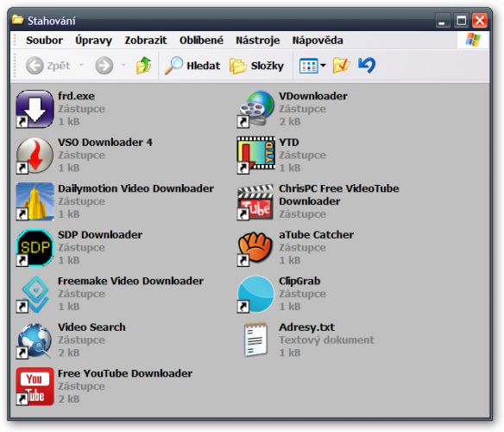Open the Soubor menu
This screenshot has height=432, width=504.
pyautogui.click(x=44, y=41)
